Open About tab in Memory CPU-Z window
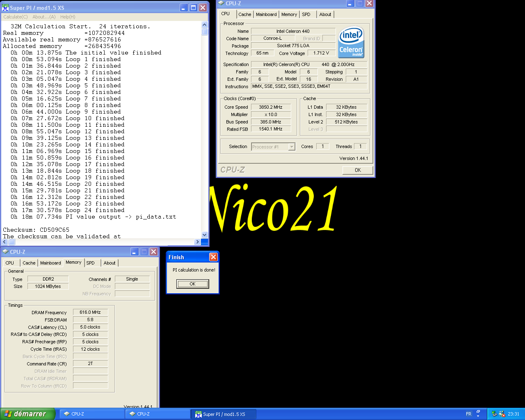525x420 pixels. coord(110,263)
